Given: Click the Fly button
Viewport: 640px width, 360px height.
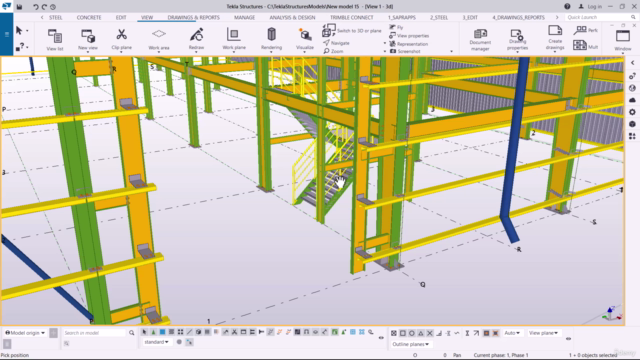Looking at the screenshot, I should point(396,27).
